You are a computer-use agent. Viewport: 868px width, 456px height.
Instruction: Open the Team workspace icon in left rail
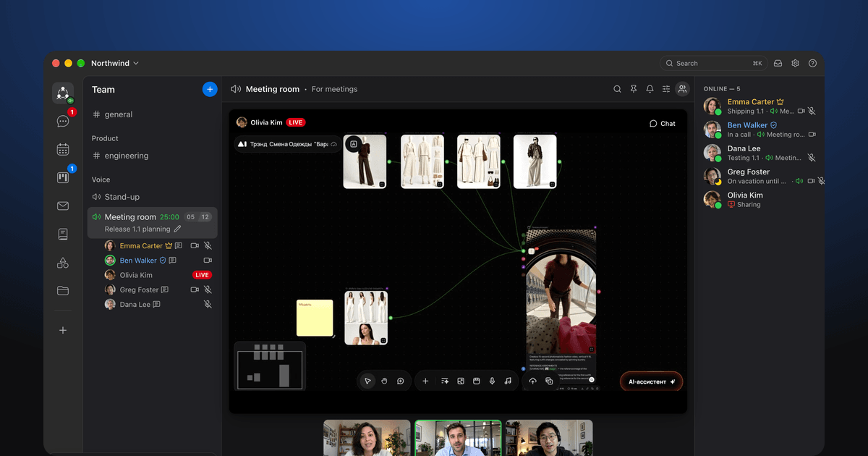click(x=63, y=93)
